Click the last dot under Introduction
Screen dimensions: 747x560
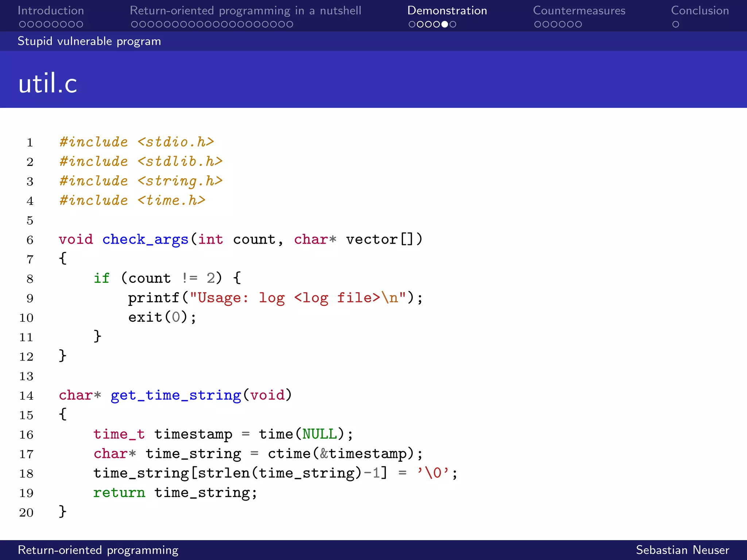tap(80, 24)
